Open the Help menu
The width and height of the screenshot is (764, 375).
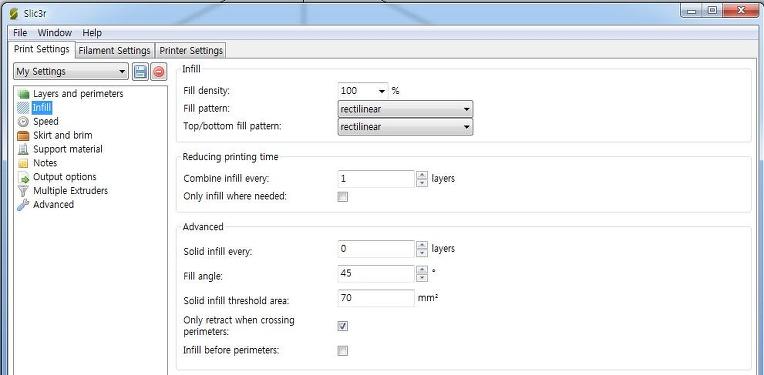click(x=92, y=33)
